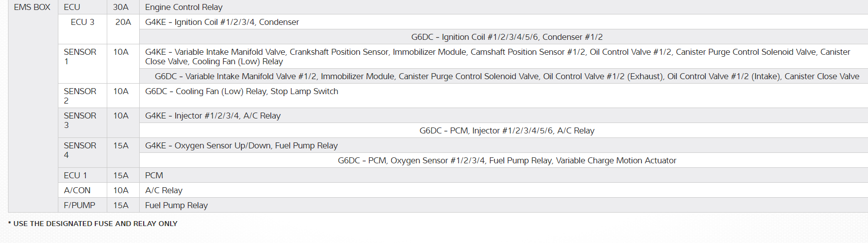Click the G6DC PCM, Injector description
The width and height of the screenshot is (868, 243).
click(507, 131)
